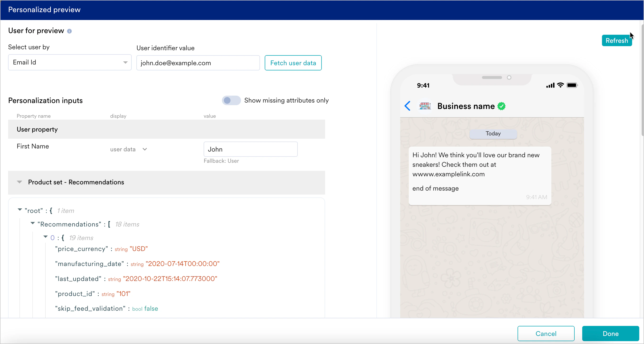
Task: Click the green verified badge icon
Action: [x=501, y=106]
